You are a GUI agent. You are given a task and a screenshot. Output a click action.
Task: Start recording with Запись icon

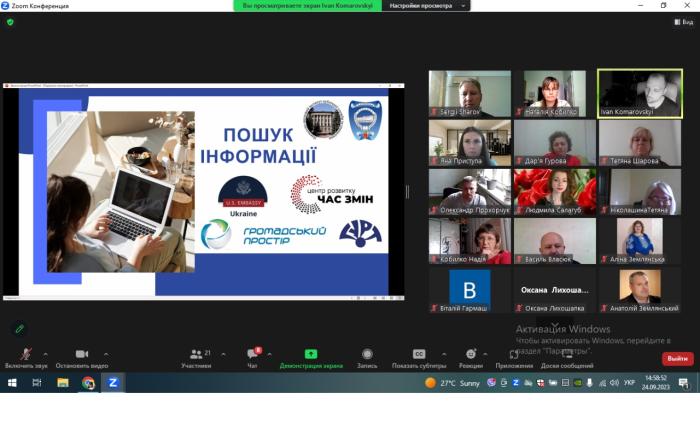point(367,354)
